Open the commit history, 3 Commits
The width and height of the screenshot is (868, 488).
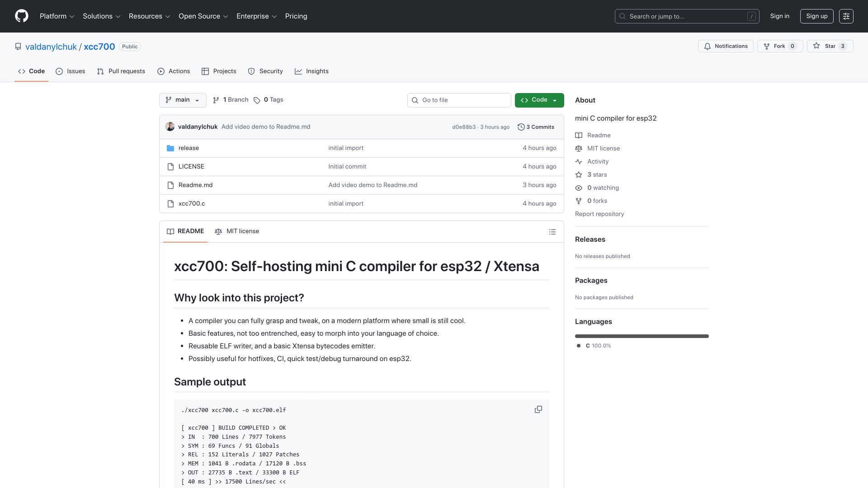536,127
